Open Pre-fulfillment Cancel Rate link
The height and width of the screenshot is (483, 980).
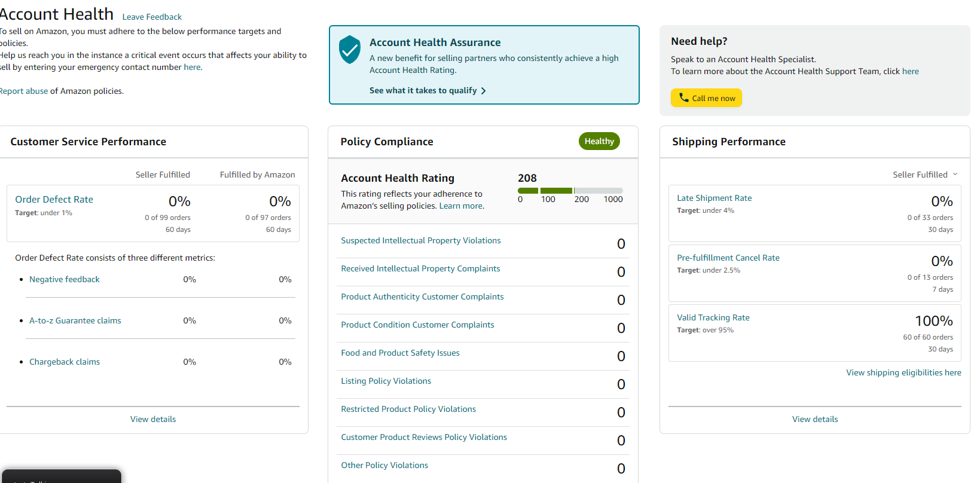[x=728, y=258]
